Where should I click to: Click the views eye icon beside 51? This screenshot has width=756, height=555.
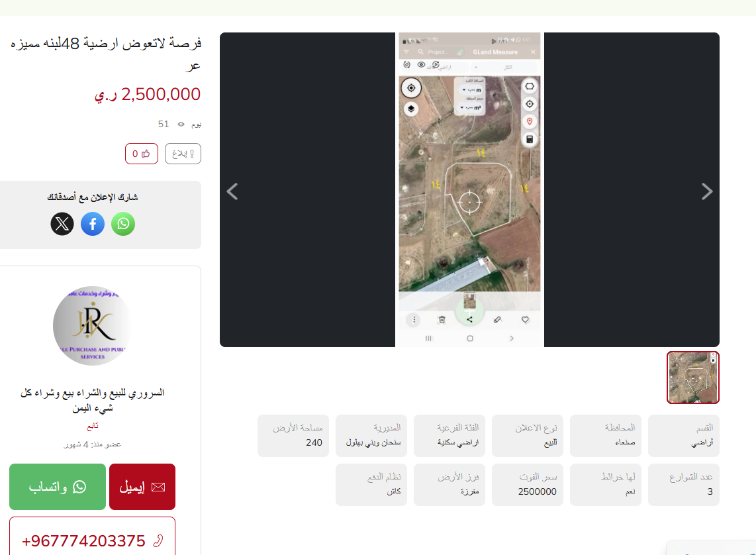coord(181,125)
